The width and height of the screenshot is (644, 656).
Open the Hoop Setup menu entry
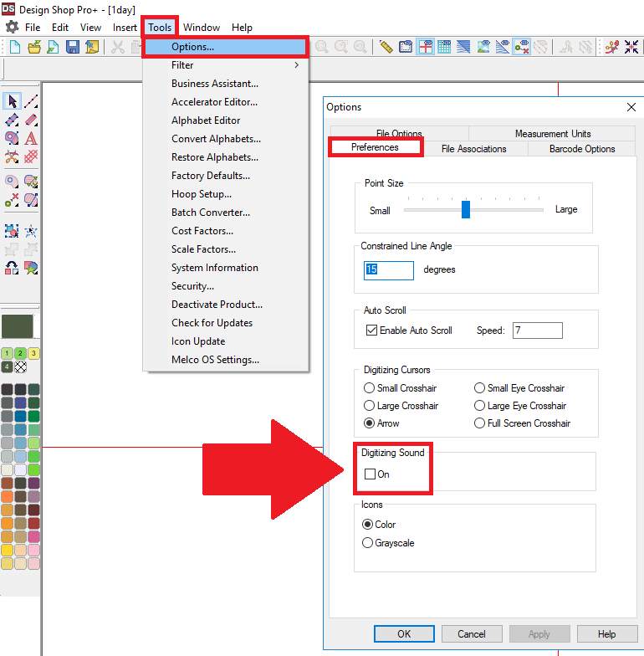click(202, 194)
